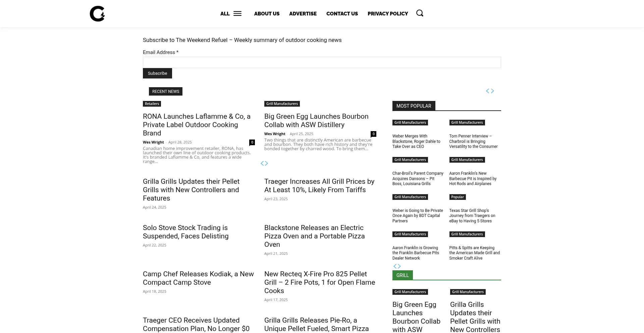Click the comment count badge on RONA article

(x=252, y=143)
